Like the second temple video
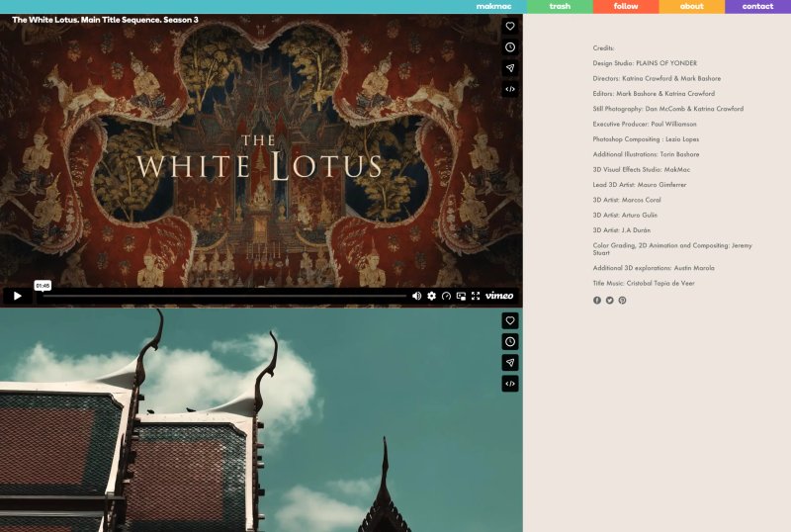791x532 pixels. (x=510, y=320)
